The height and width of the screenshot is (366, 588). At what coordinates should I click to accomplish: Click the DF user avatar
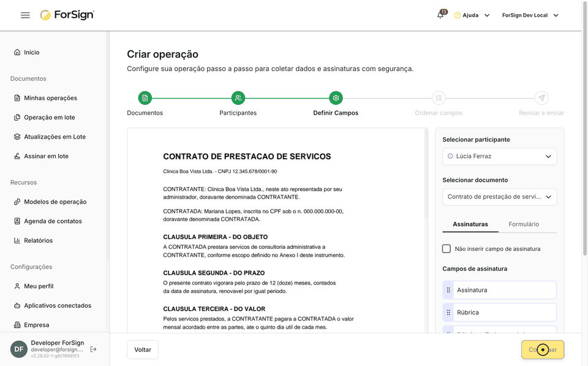tap(19, 349)
